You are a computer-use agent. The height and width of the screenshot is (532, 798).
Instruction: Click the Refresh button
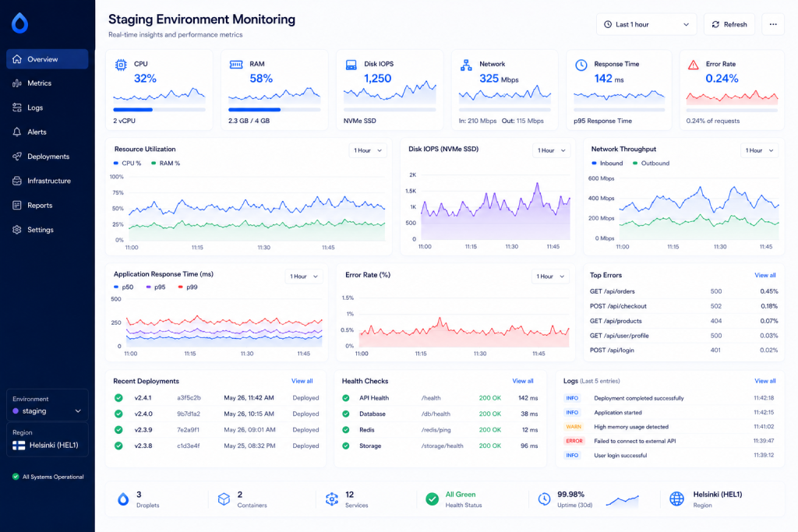(729, 24)
